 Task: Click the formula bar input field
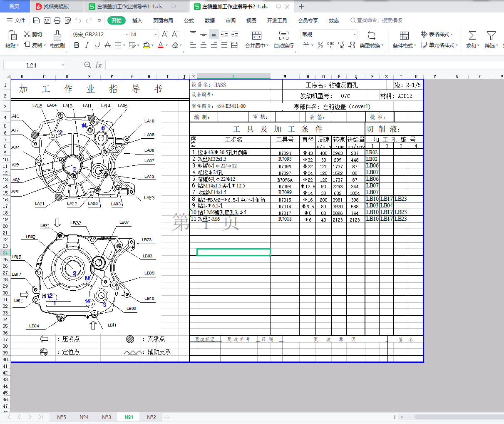291,65
